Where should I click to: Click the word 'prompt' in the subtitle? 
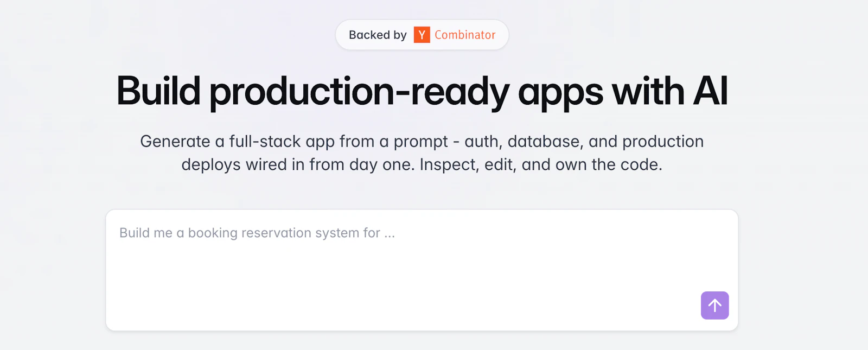point(421,142)
